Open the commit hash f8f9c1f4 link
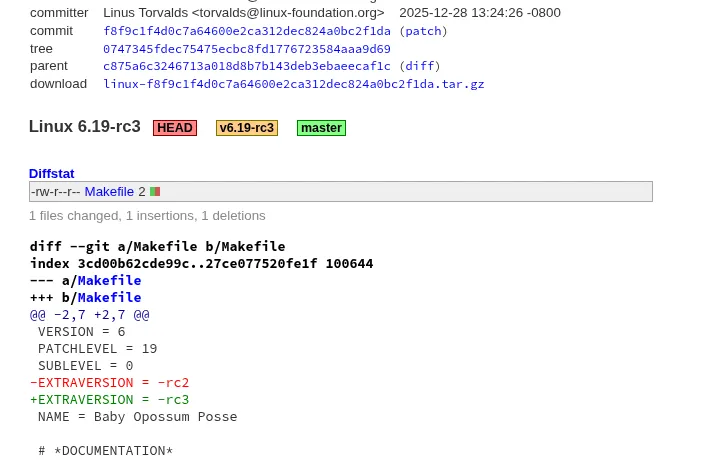The image size is (704, 464). pyautogui.click(x=246, y=31)
